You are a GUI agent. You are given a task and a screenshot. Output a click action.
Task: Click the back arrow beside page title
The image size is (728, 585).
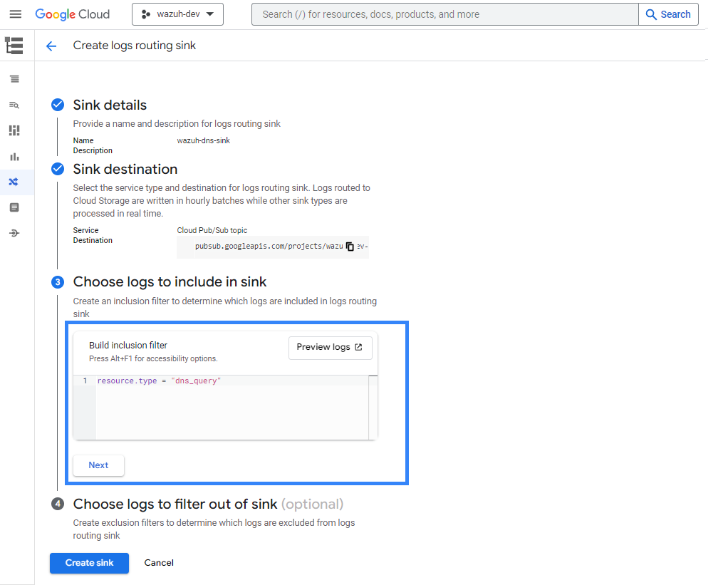pyautogui.click(x=51, y=46)
